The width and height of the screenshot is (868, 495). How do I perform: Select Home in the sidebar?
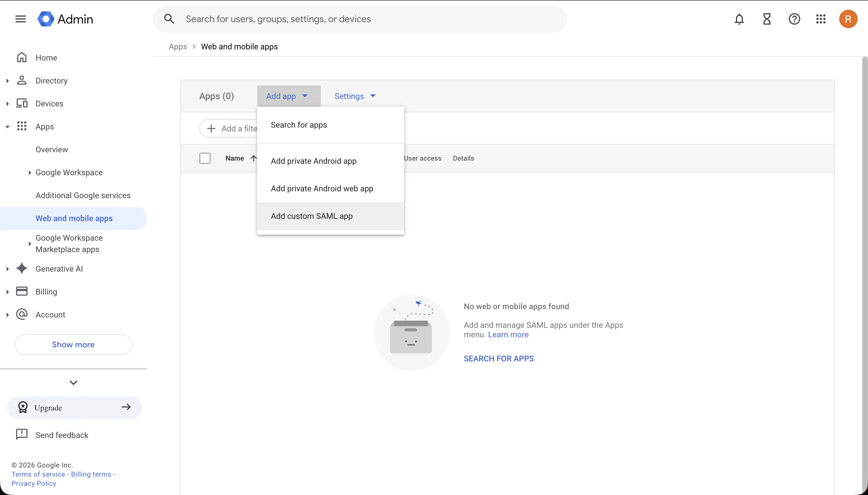pyautogui.click(x=46, y=57)
